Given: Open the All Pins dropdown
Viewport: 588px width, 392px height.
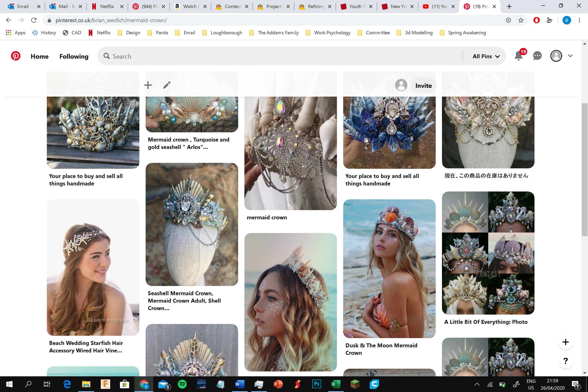Looking at the screenshot, I should tap(485, 56).
